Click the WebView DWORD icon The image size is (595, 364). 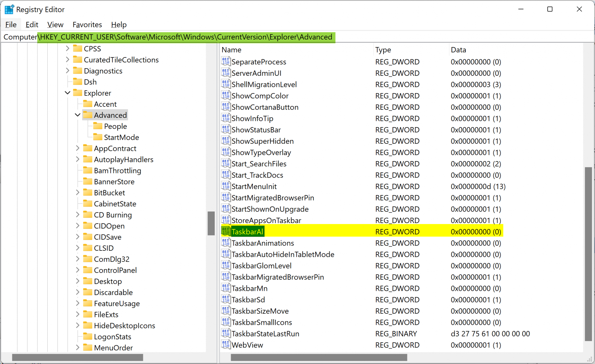point(226,344)
